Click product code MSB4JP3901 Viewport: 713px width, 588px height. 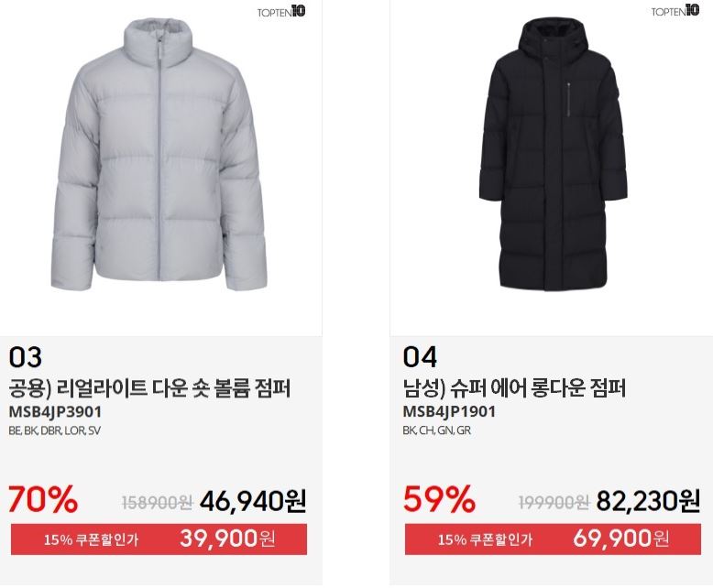coord(55,412)
